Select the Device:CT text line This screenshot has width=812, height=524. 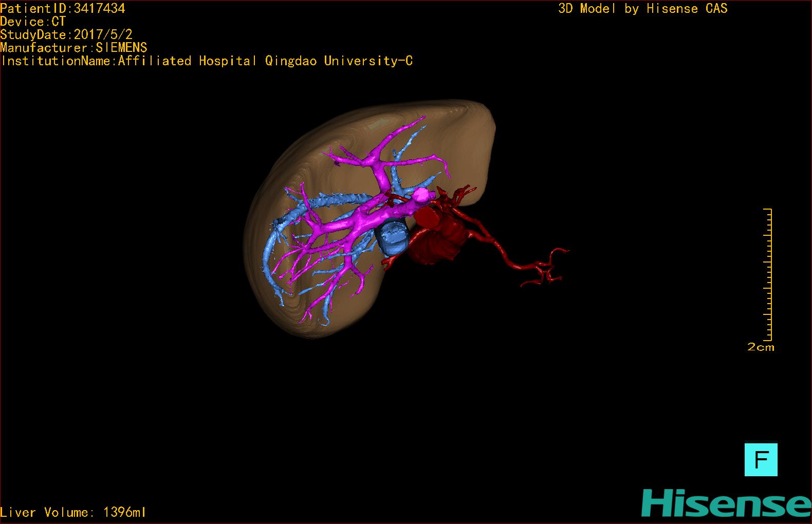click(33, 22)
